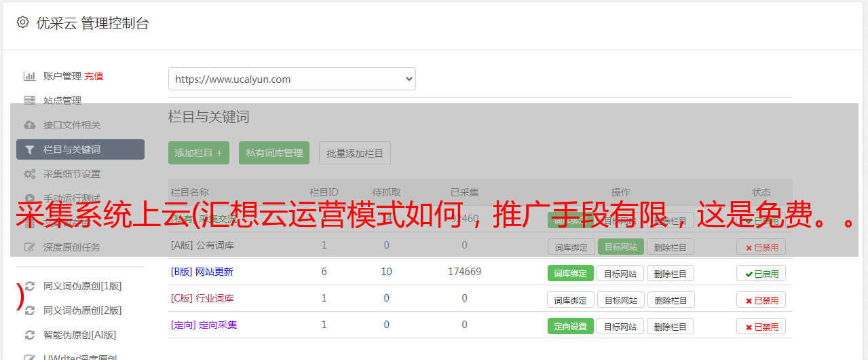Click pending count 10 in 网站更新 row
The height and width of the screenshot is (360, 868).
pos(386,272)
